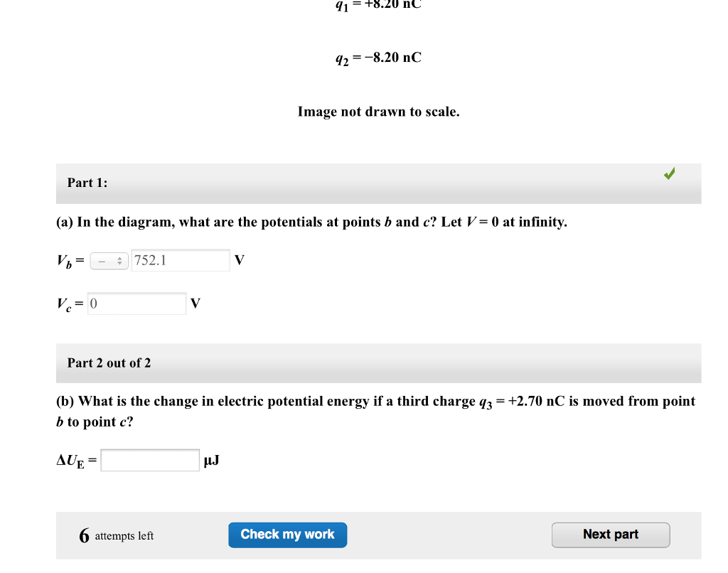This screenshot has height=573, width=728.
Task: Click the empty ΔUE answer box
Action: point(149,459)
